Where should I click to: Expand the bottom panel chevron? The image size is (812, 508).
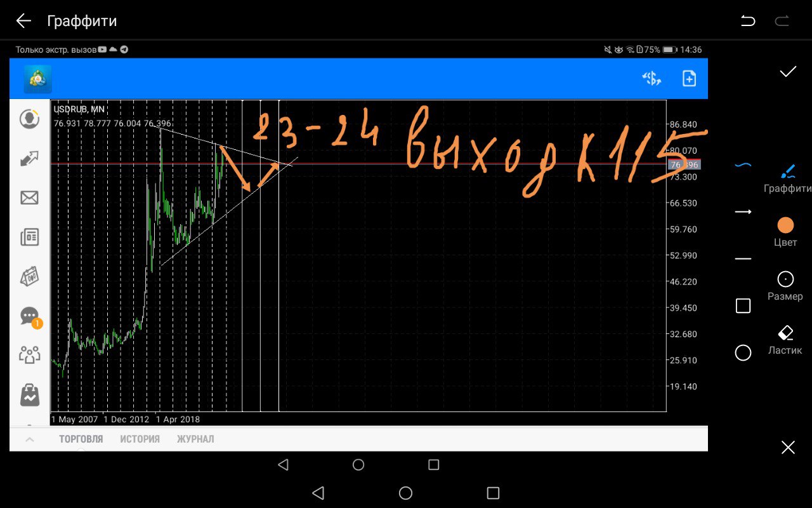[29, 439]
